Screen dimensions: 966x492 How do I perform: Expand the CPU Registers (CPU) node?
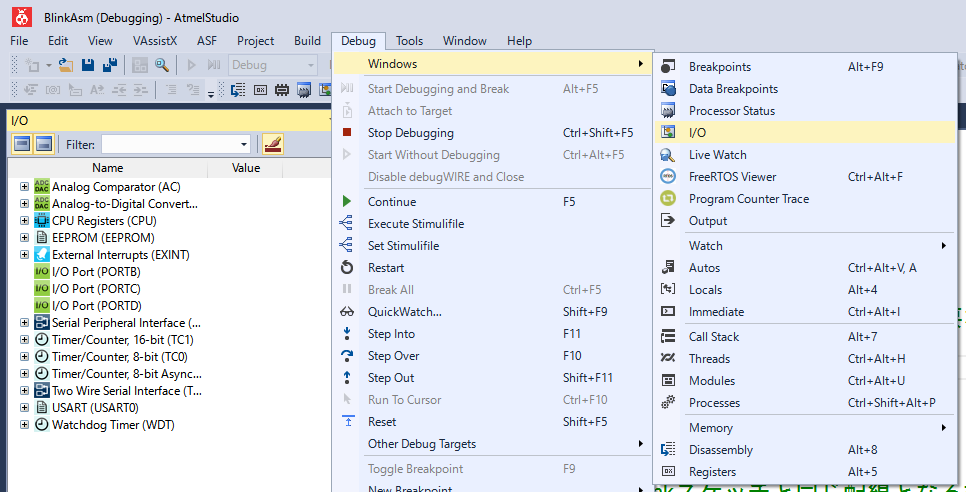click(25, 220)
